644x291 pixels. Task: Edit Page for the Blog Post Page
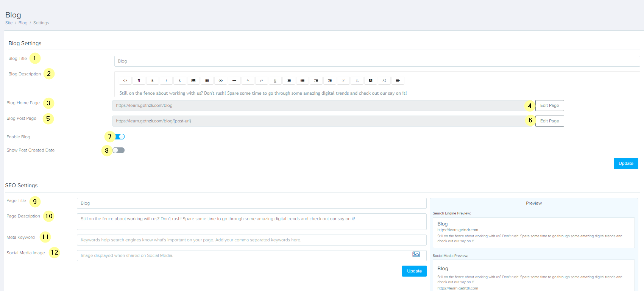[549, 121]
